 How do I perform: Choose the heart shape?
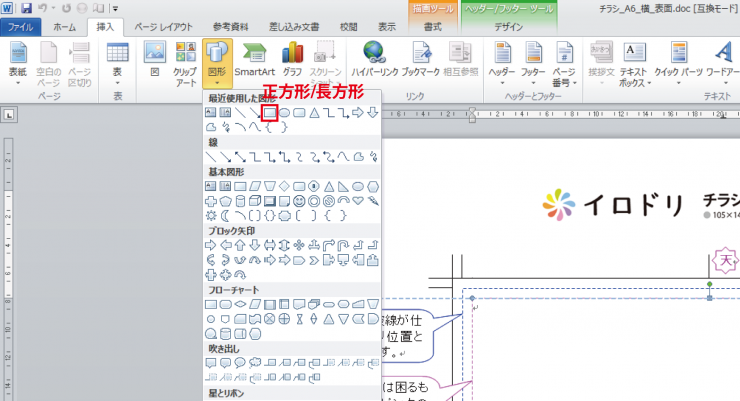[358, 201]
